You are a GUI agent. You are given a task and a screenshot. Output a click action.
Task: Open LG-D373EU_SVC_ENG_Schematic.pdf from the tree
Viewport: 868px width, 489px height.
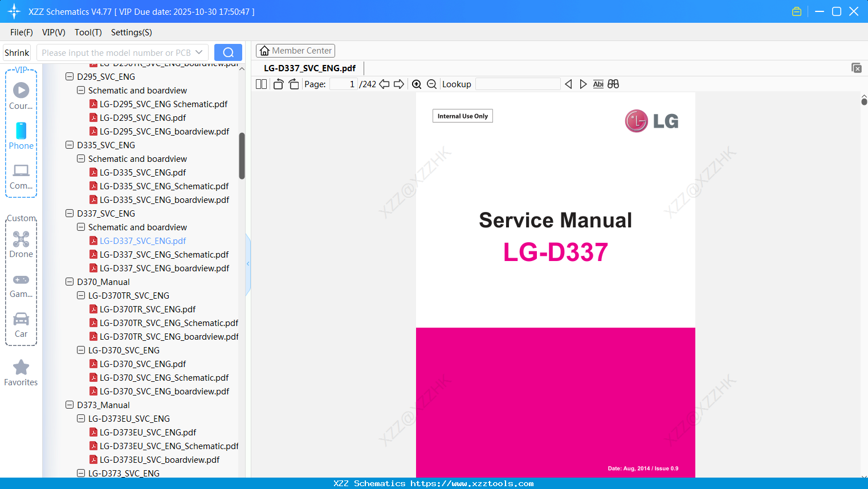pyautogui.click(x=166, y=446)
